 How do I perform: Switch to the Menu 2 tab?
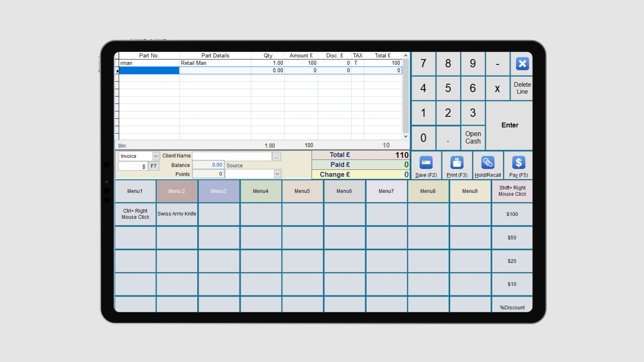coord(177,191)
